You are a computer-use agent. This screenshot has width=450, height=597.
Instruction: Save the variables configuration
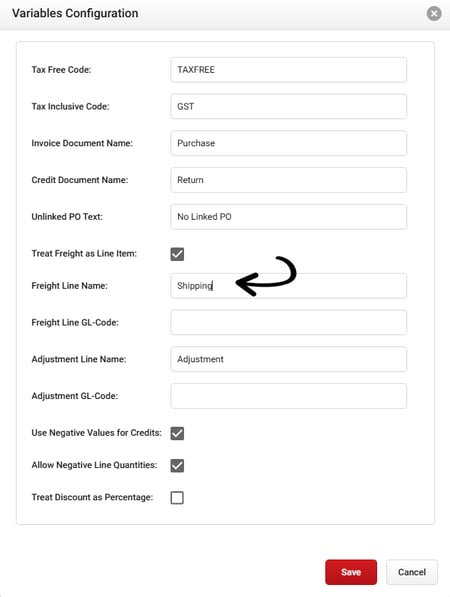pos(351,572)
